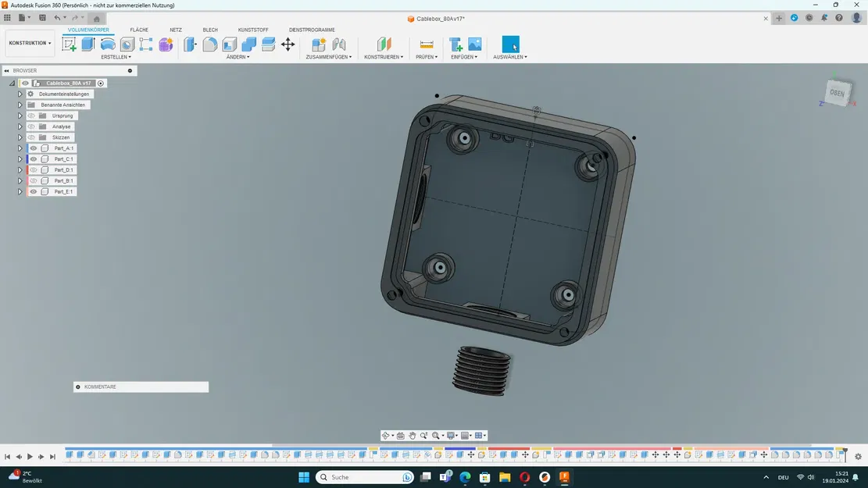Switch to the Blech ribbon tab
868x488 pixels.
[210, 30]
